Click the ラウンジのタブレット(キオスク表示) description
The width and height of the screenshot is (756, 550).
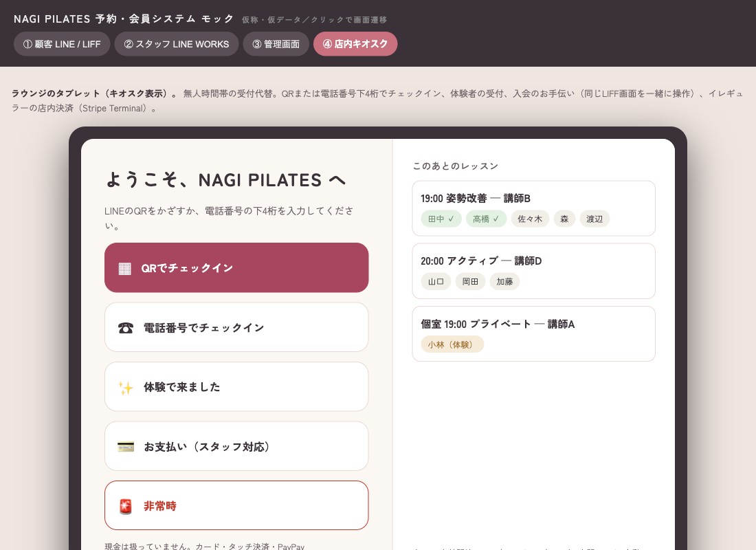pyautogui.click(x=377, y=101)
